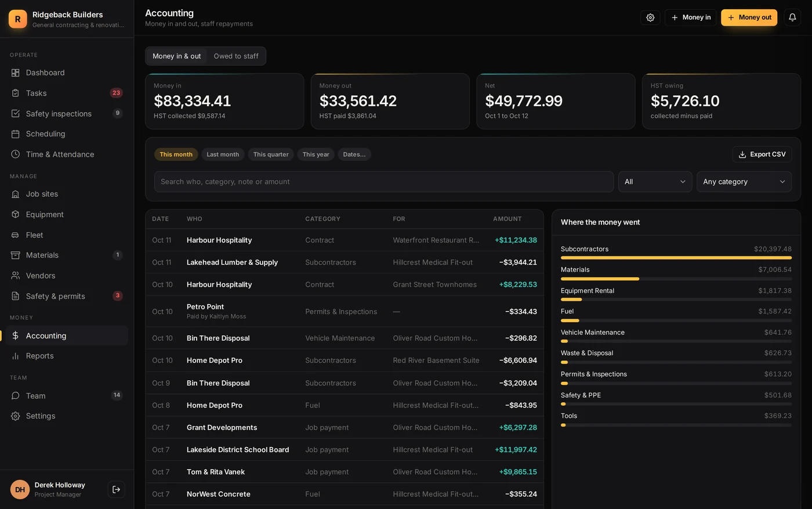
Task: Select the Last month filter chip
Action: (x=223, y=154)
